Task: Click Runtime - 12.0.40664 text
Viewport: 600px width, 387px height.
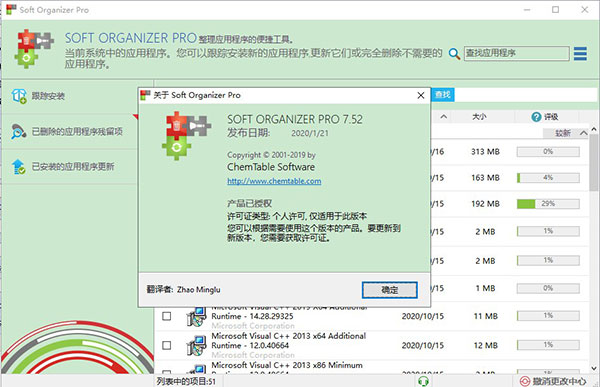Action: [x=250, y=345]
